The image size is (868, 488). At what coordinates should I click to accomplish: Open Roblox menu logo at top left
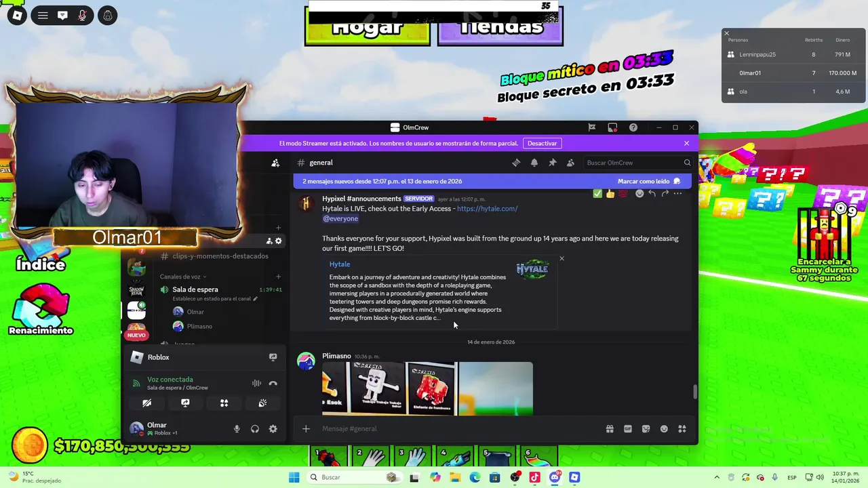click(x=17, y=15)
